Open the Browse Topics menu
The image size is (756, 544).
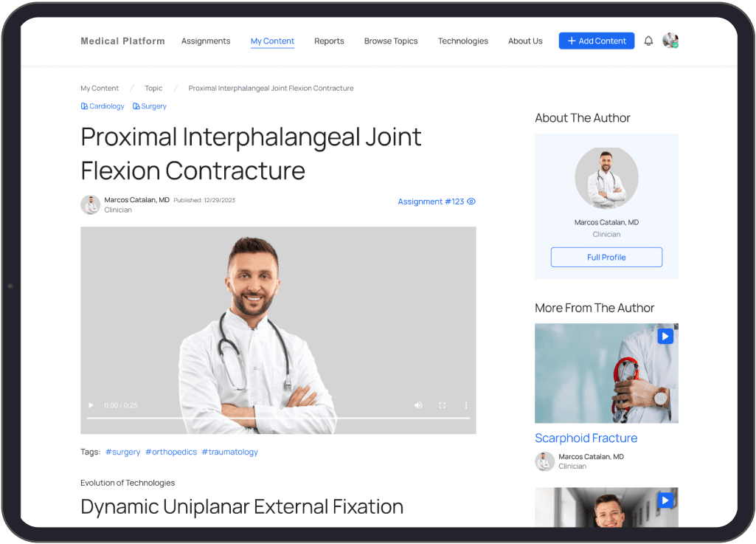pyautogui.click(x=391, y=41)
